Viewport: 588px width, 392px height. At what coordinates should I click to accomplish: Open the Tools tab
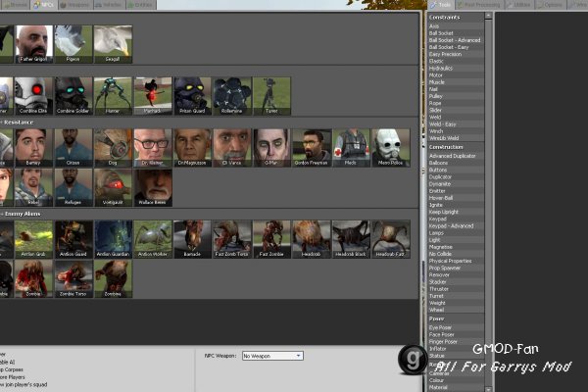pyautogui.click(x=441, y=5)
